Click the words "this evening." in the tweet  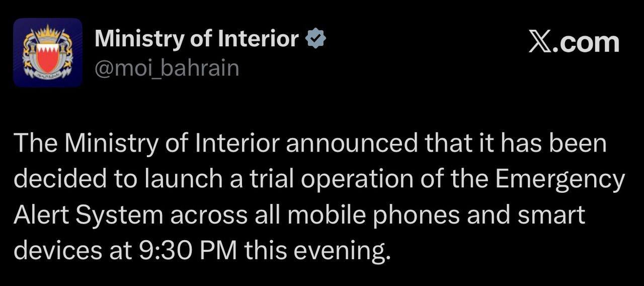[317, 250]
